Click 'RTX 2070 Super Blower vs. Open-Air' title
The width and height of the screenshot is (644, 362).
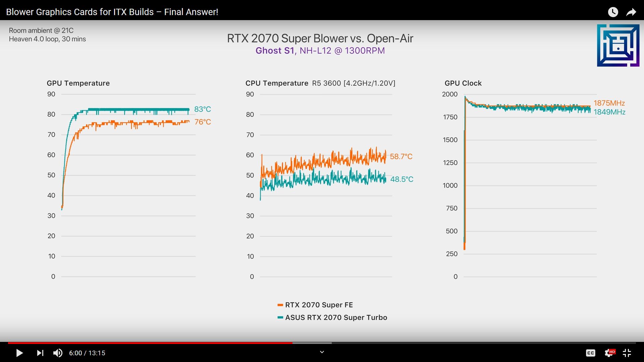tap(320, 39)
